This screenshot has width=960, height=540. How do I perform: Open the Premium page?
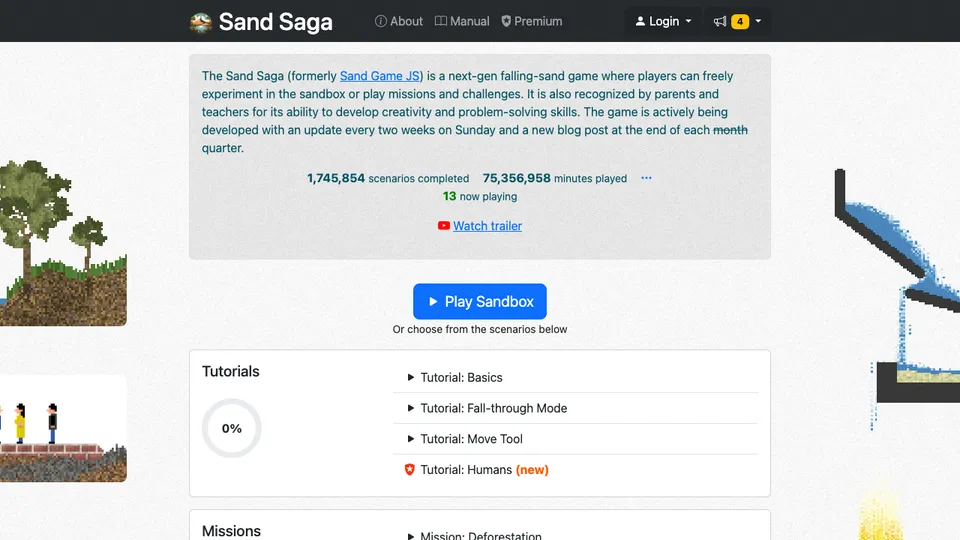click(531, 21)
